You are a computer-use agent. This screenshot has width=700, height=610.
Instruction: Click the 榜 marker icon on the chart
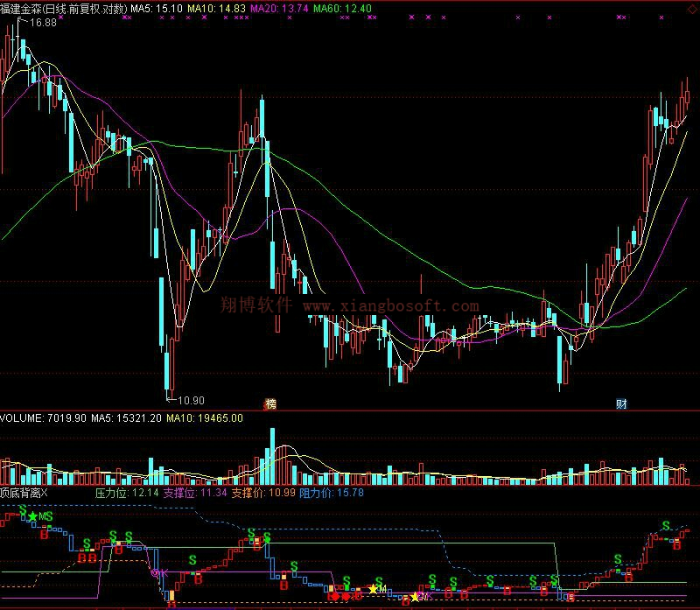tap(270, 404)
